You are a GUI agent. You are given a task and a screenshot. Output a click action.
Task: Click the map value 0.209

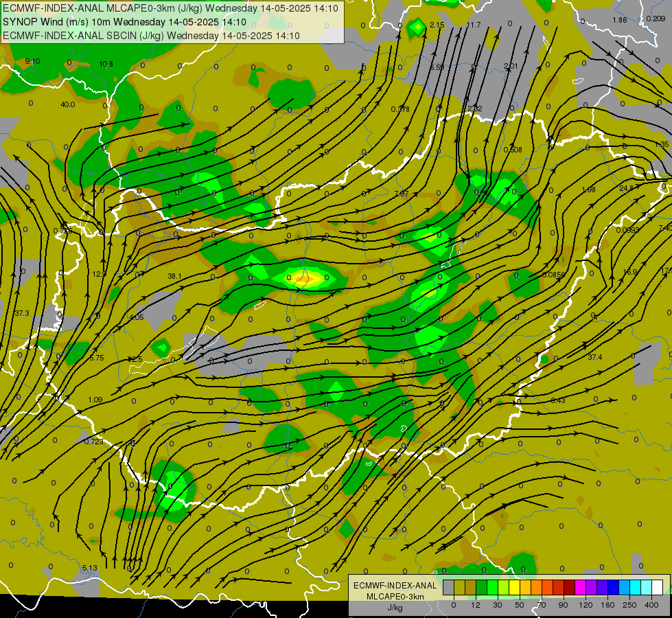click(x=656, y=19)
